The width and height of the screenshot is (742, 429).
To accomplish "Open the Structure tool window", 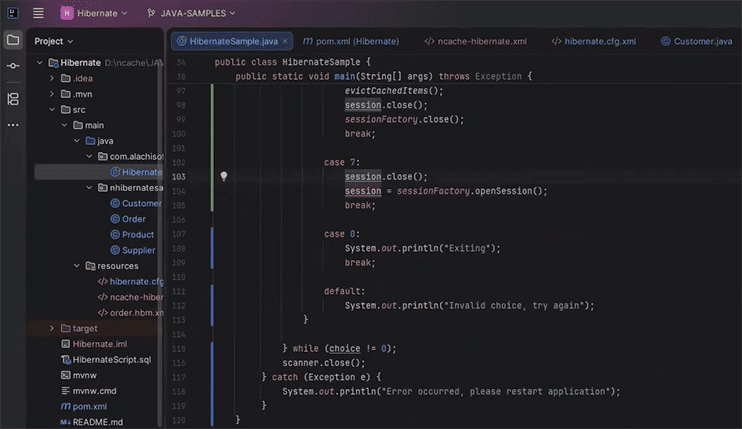I will pyautogui.click(x=13, y=99).
